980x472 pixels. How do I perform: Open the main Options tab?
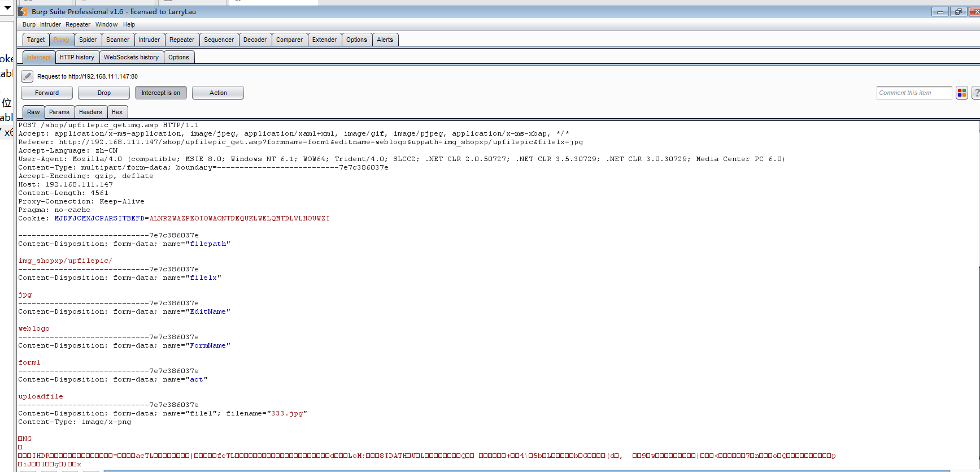tap(356, 40)
